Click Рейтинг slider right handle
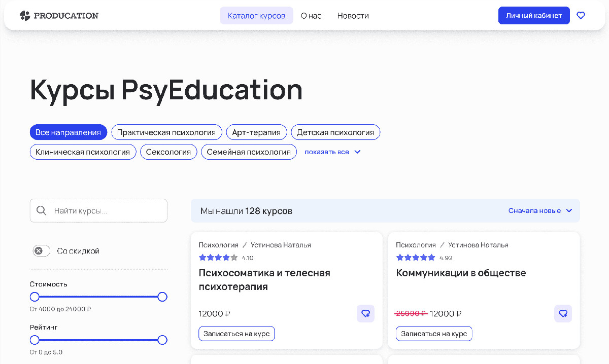Viewport: 609px width, 364px height. click(162, 340)
